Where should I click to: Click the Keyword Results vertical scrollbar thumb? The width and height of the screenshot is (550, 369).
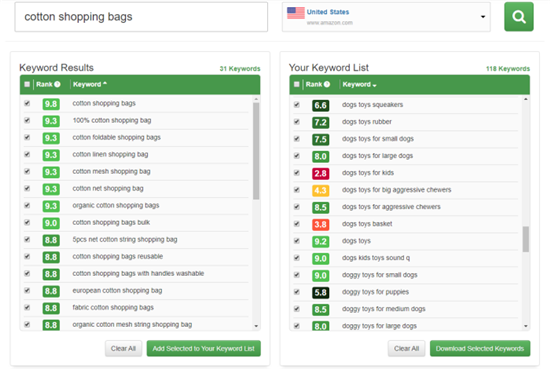click(256, 151)
